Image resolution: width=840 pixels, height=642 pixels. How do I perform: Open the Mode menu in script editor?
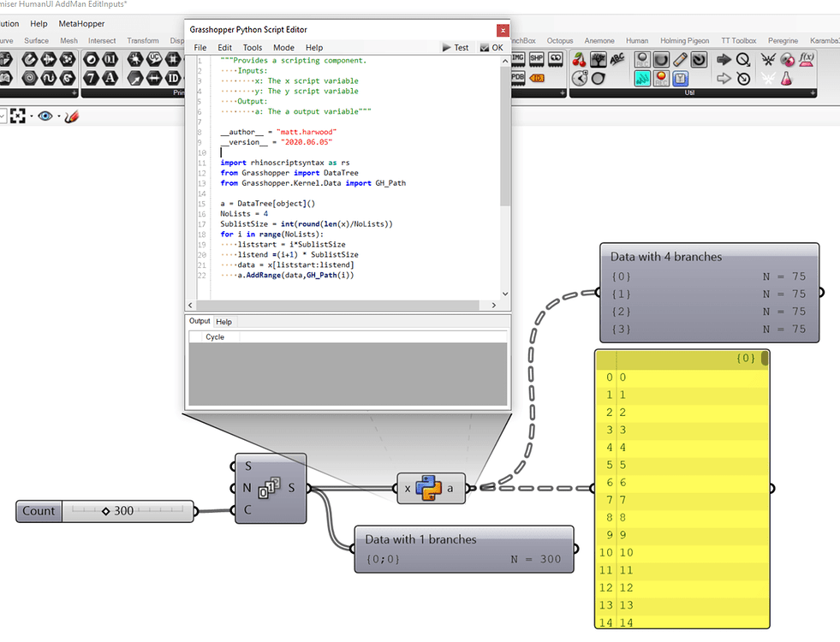(283, 48)
